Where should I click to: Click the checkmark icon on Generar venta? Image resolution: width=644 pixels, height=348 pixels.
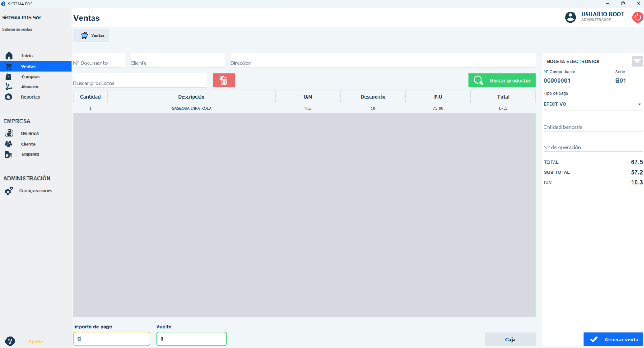(x=594, y=339)
